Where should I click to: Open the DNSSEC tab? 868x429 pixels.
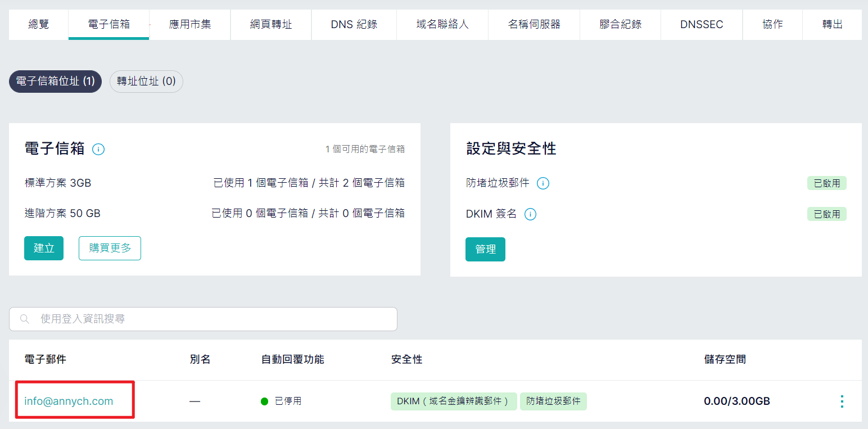(702, 24)
